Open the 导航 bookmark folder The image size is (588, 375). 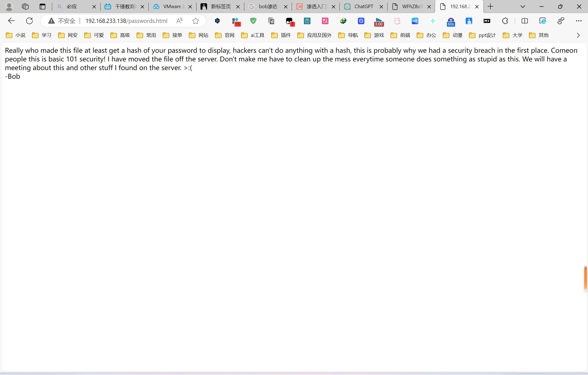tap(348, 35)
